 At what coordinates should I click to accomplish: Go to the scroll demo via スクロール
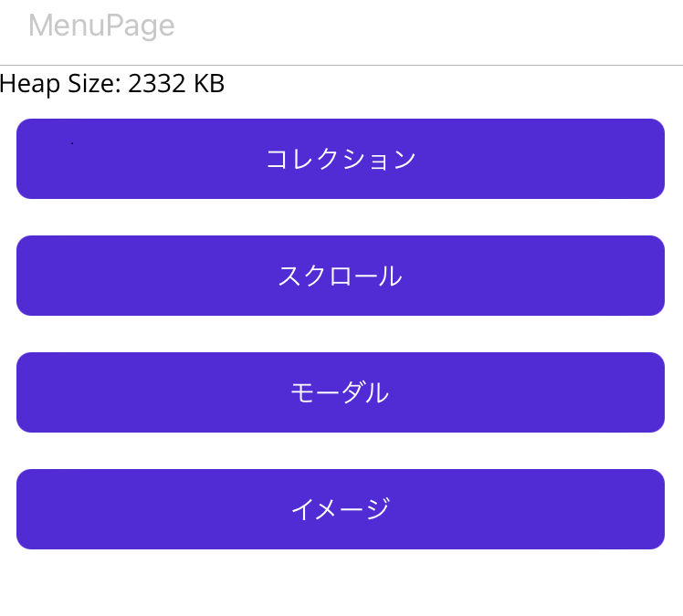(341, 276)
